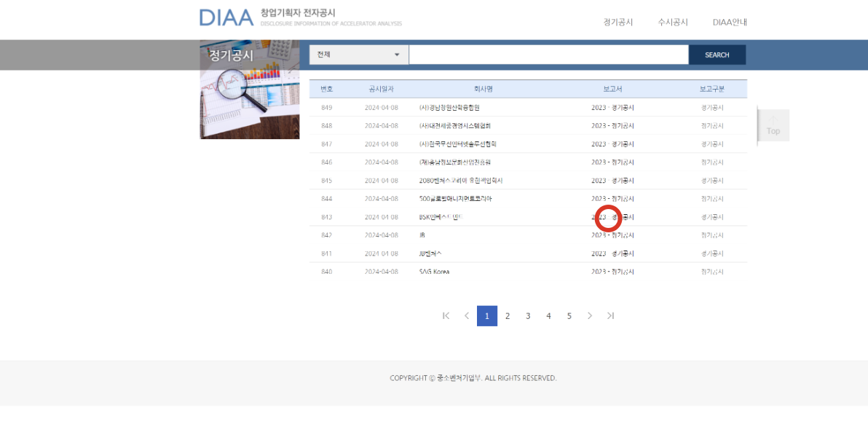Click the JB벤처스 company name

point(430,253)
